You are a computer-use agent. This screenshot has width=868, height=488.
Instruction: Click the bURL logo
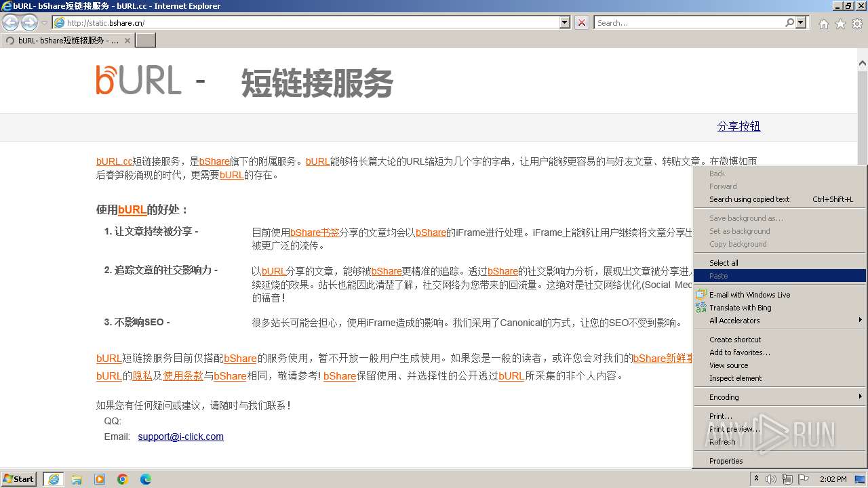(x=139, y=80)
